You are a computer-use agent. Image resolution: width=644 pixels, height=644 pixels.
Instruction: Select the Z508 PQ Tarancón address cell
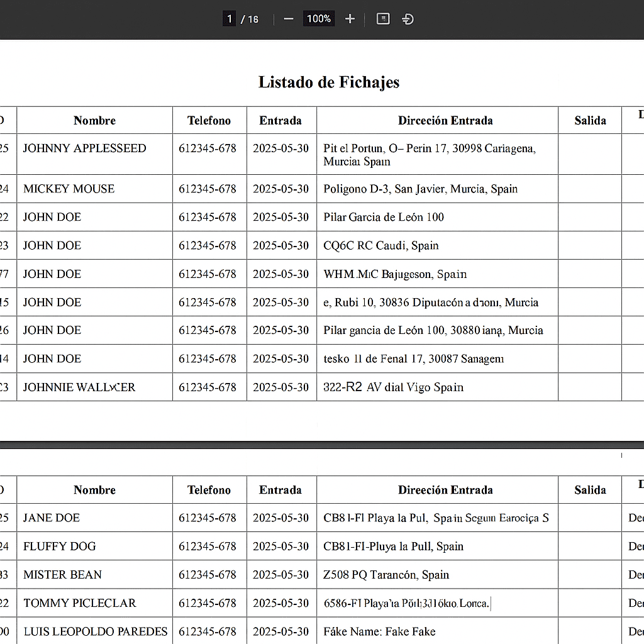point(386,575)
